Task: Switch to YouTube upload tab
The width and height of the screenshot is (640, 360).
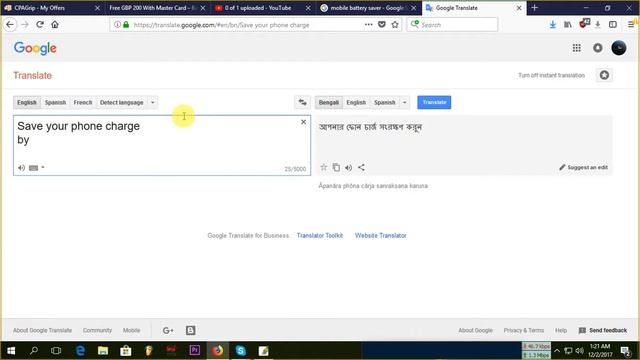Action: [263, 8]
